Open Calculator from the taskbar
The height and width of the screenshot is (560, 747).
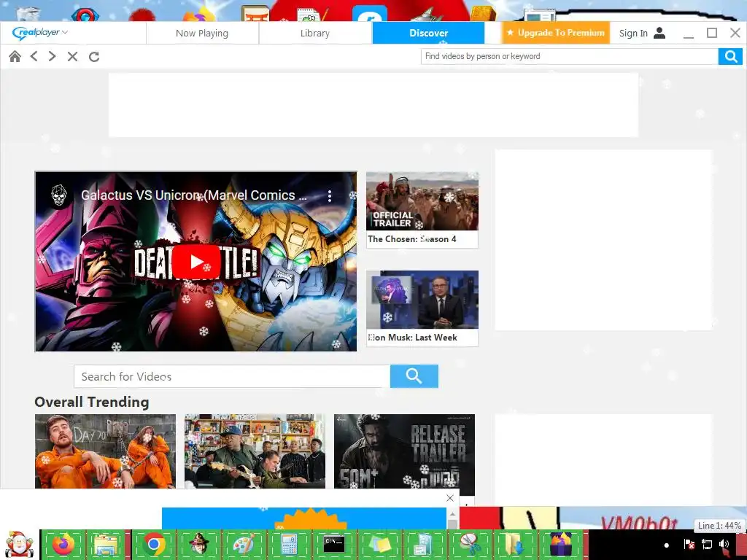(289, 544)
